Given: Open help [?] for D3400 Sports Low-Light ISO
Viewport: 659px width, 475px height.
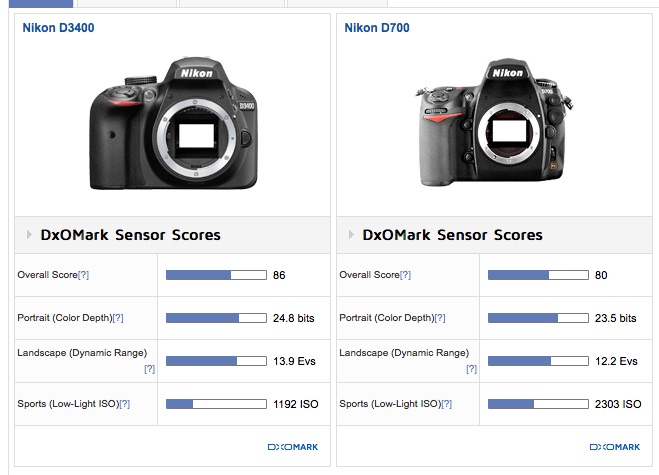Looking at the screenshot, I should pos(125,404).
